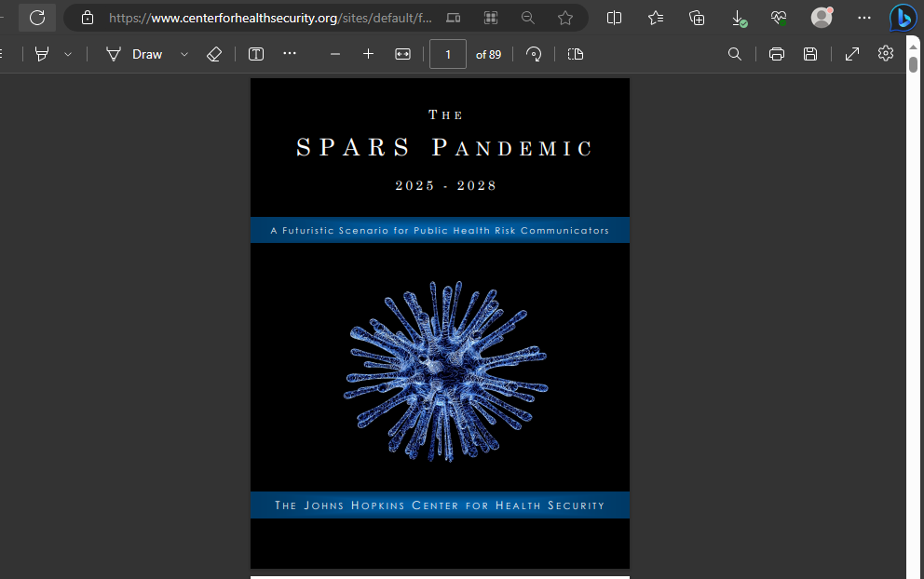This screenshot has width=924, height=579.
Task: Expand the Draw options dropdown arrow
Action: 183,54
